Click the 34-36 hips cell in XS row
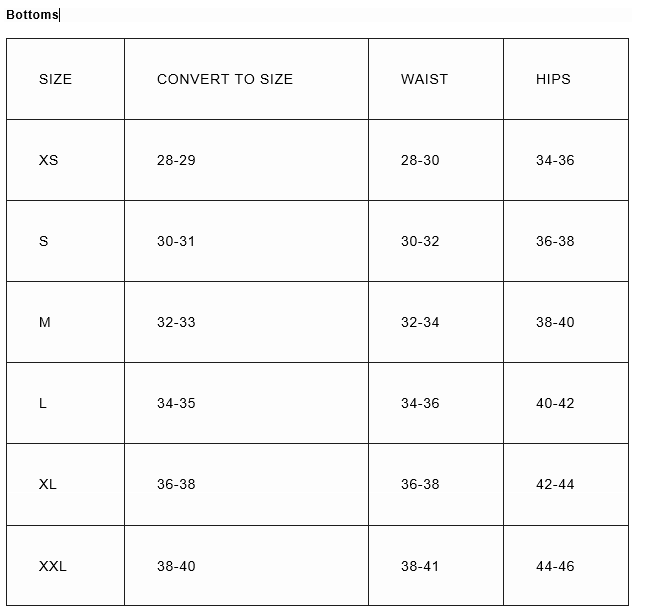This screenshot has height=616, width=649. point(566,160)
